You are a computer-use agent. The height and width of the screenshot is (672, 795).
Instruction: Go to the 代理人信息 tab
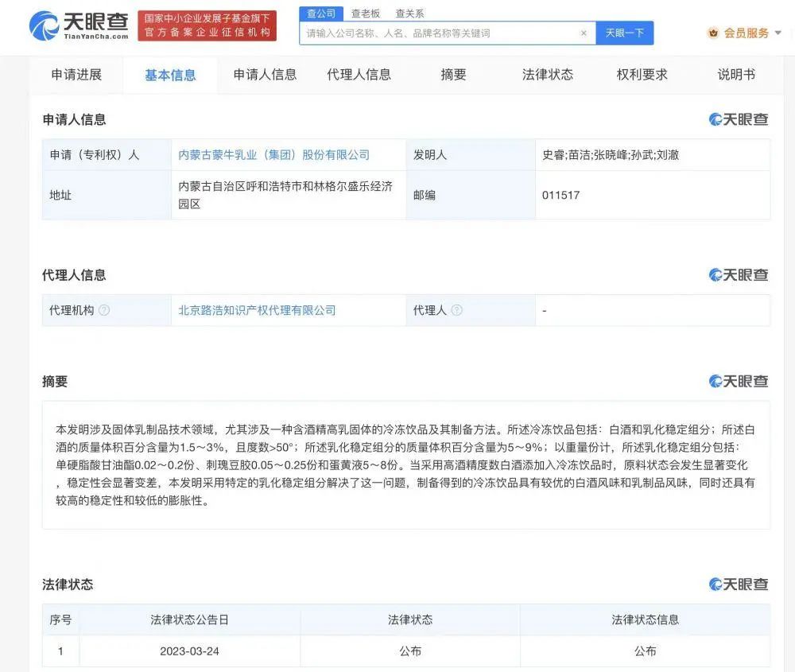pyautogui.click(x=359, y=75)
